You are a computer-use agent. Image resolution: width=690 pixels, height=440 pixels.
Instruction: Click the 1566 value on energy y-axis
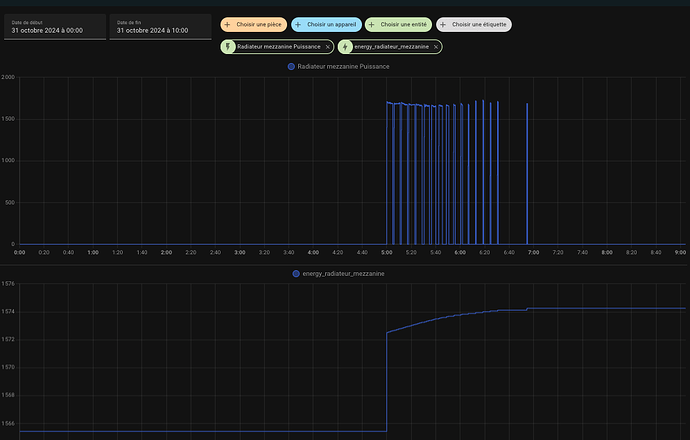coord(8,423)
